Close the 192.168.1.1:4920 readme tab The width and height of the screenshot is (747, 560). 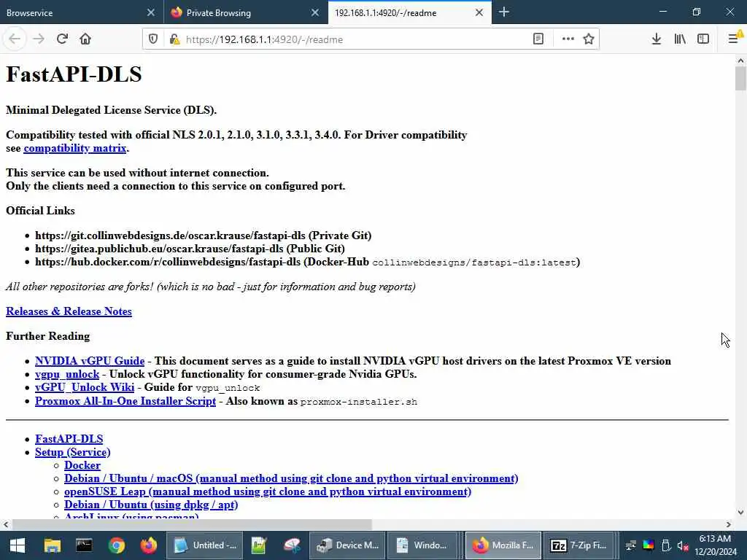pos(479,13)
